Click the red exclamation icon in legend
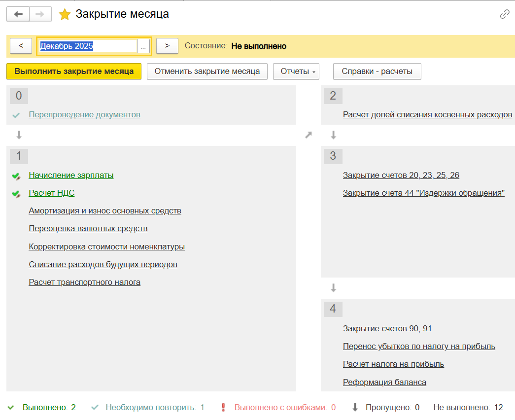515x420 pixels. [x=223, y=407]
